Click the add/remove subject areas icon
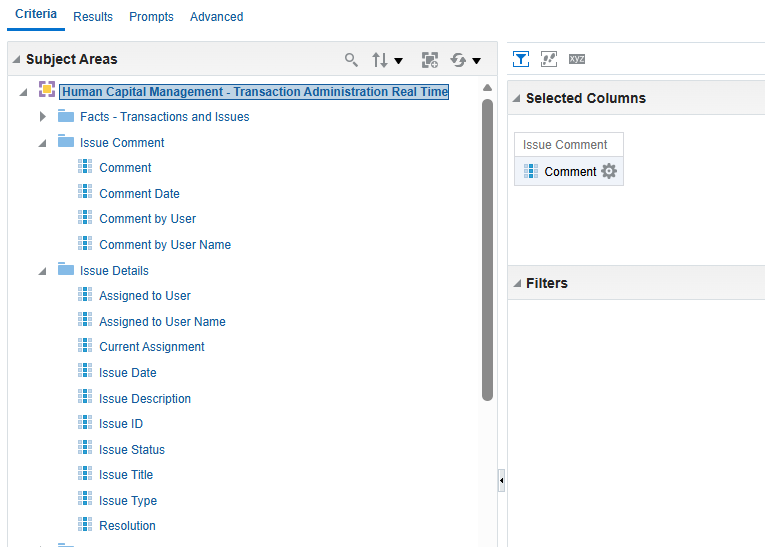 pos(430,60)
